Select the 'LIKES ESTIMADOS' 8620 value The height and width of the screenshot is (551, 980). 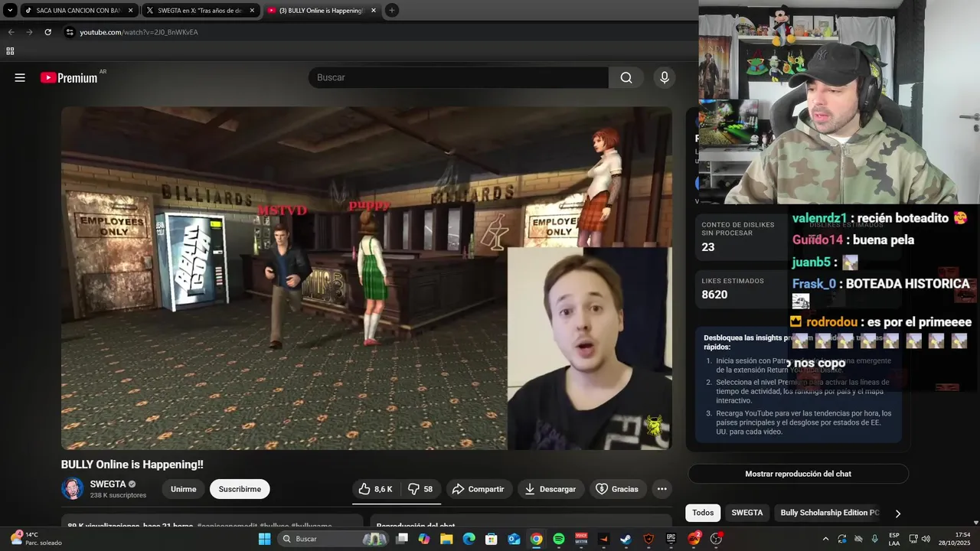pos(714,295)
